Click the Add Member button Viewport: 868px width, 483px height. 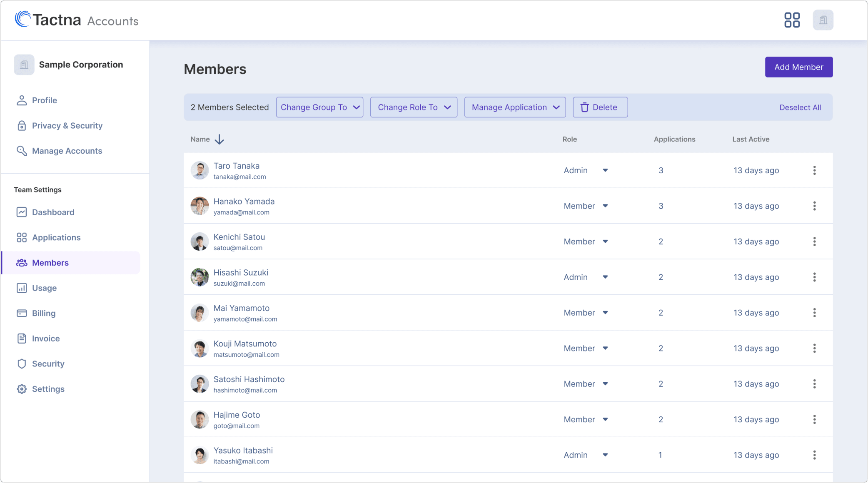pyautogui.click(x=798, y=67)
